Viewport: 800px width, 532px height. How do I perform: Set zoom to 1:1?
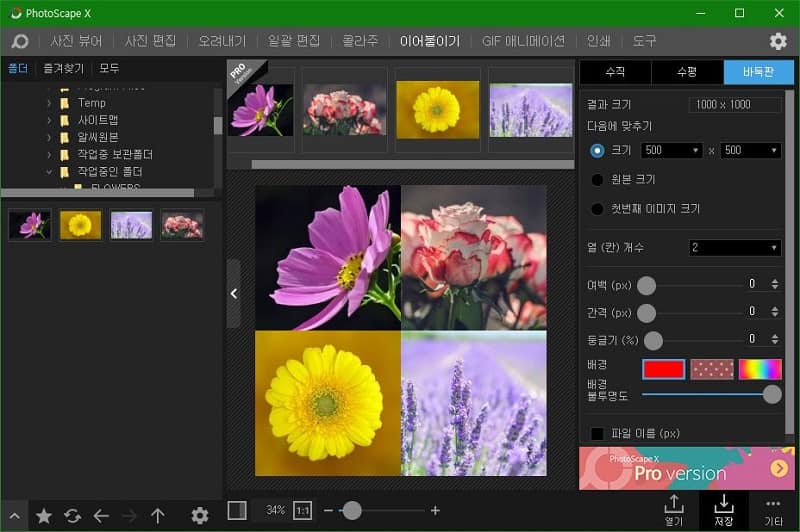click(x=303, y=510)
